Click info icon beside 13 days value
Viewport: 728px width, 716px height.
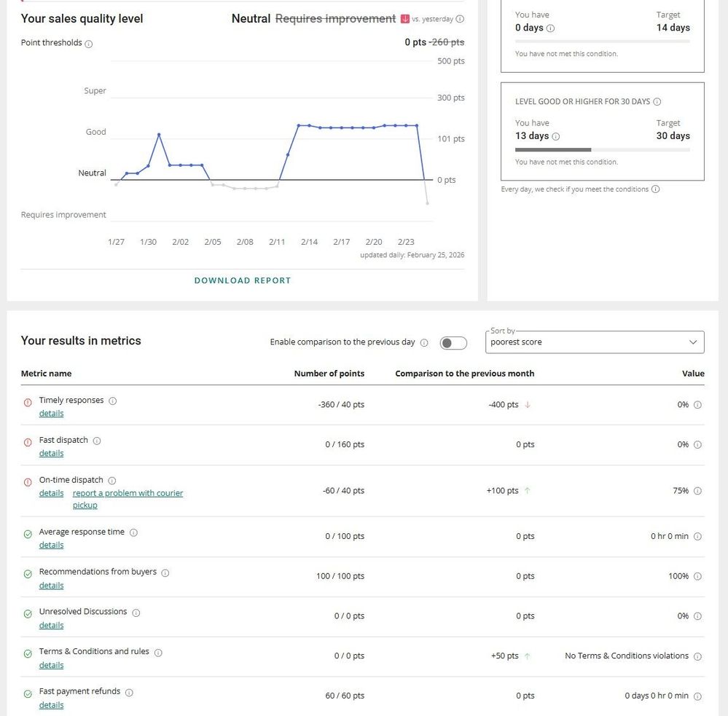(x=556, y=136)
